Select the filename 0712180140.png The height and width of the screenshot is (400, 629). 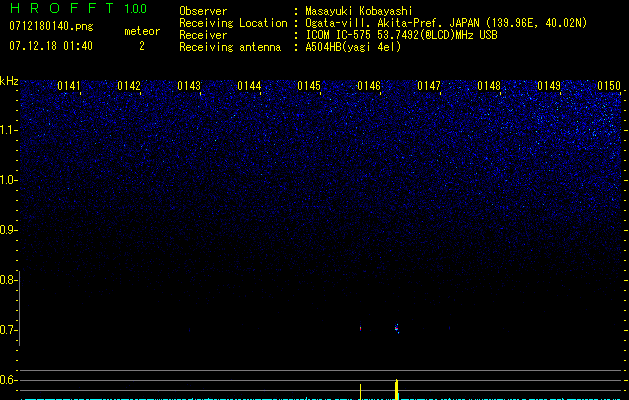[51, 26]
